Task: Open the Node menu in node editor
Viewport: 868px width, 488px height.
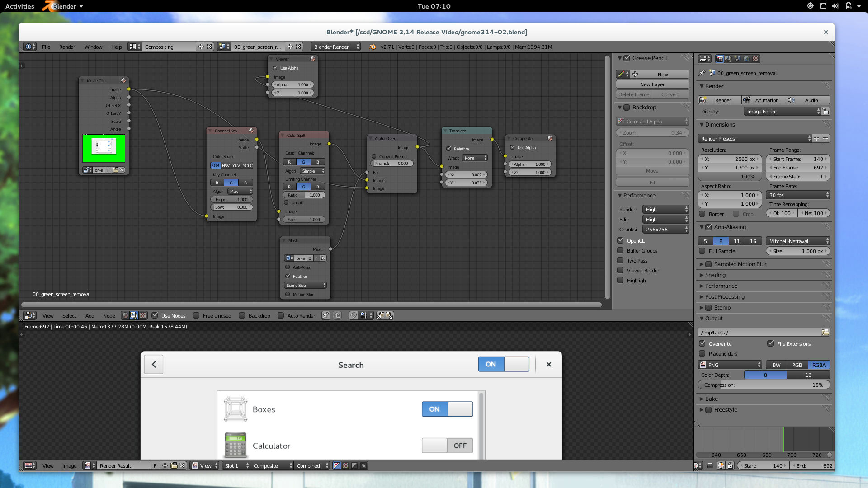Action: (109, 315)
